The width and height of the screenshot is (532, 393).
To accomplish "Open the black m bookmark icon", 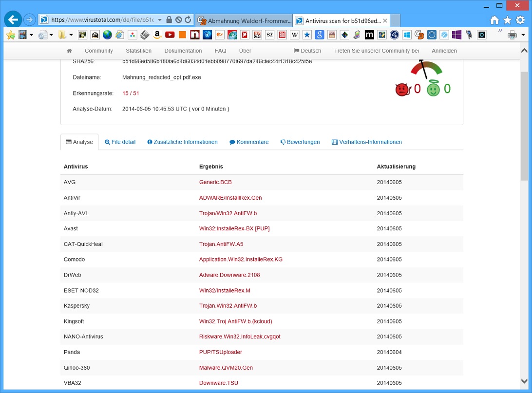I will [369, 35].
